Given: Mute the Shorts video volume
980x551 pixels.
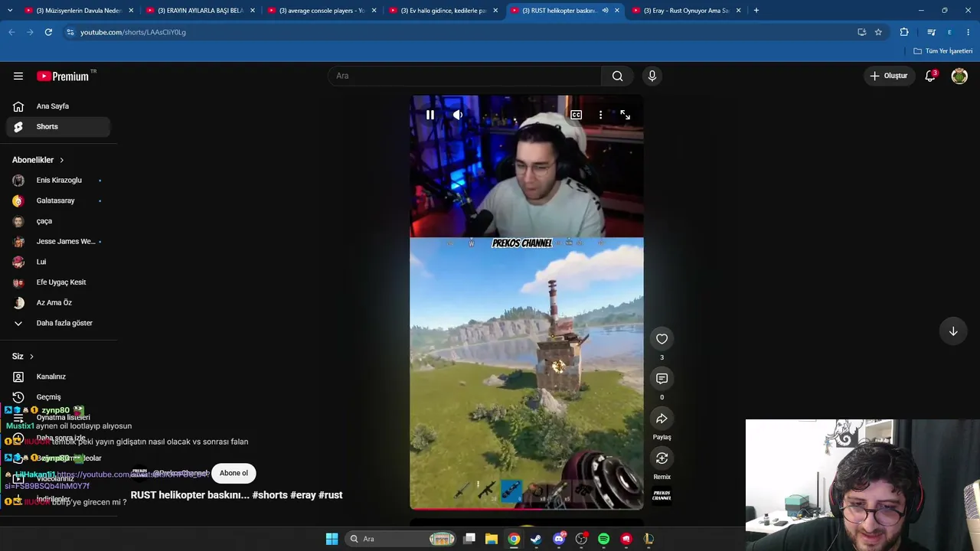Looking at the screenshot, I should [x=457, y=115].
